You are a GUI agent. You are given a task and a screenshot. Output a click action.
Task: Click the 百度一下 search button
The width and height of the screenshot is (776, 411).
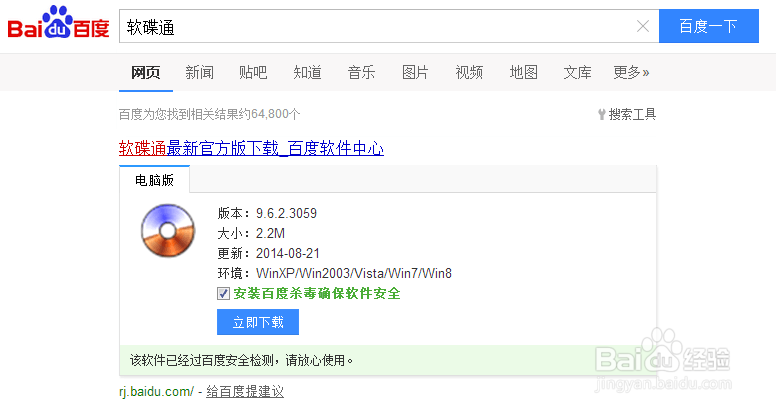coord(709,26)
